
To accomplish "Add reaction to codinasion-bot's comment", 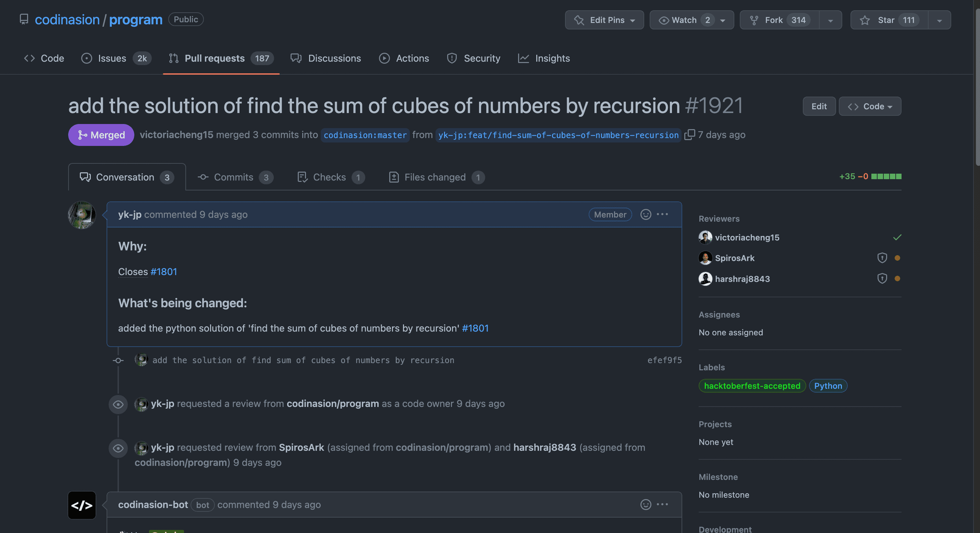I will tap(646, 505).
